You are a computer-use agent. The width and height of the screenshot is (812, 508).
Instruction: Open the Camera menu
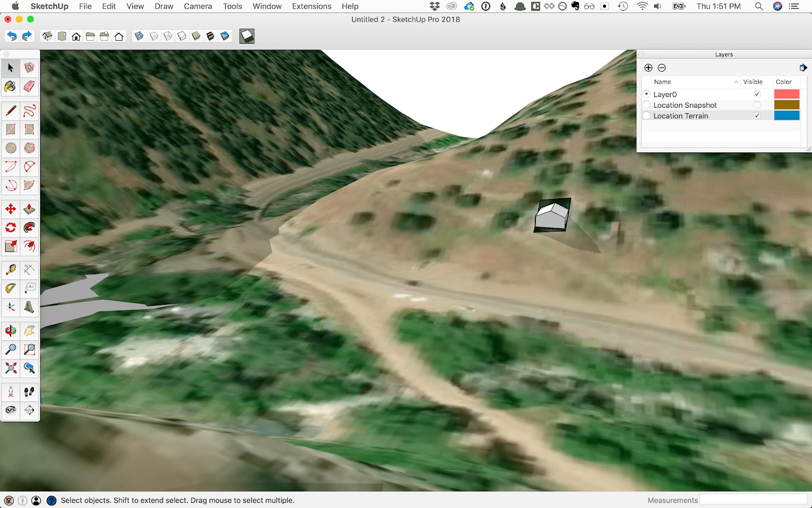click(x=198, y=6)
